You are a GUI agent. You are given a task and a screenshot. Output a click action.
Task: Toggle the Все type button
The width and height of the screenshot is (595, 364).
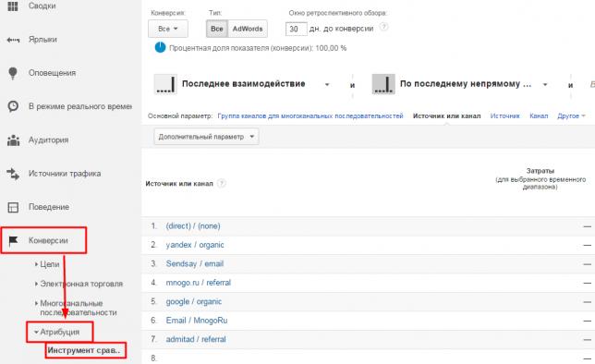click(x=217, y=29)
